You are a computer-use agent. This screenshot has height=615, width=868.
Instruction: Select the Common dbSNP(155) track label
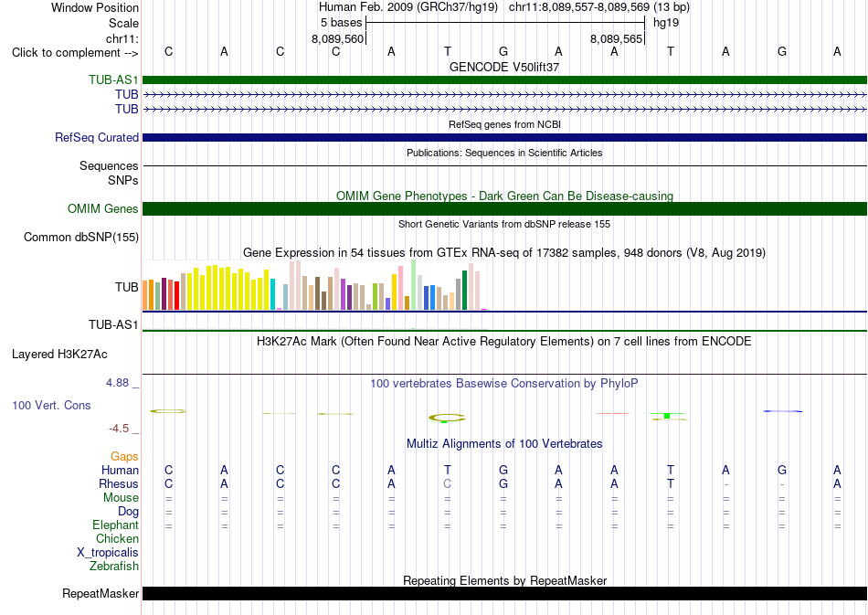pyautogui.click(x=81, y=237)
